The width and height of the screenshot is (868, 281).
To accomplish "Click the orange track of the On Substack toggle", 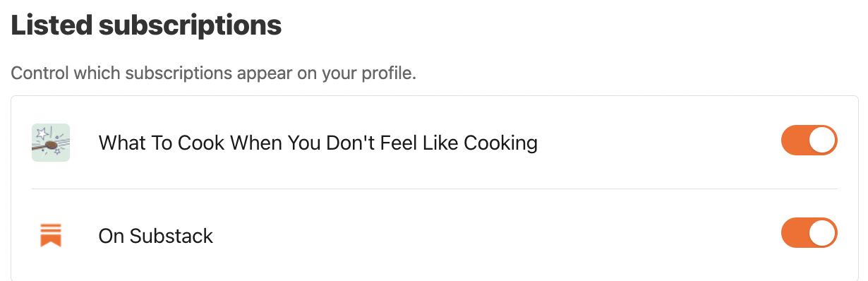I will [x=794, y=233].
